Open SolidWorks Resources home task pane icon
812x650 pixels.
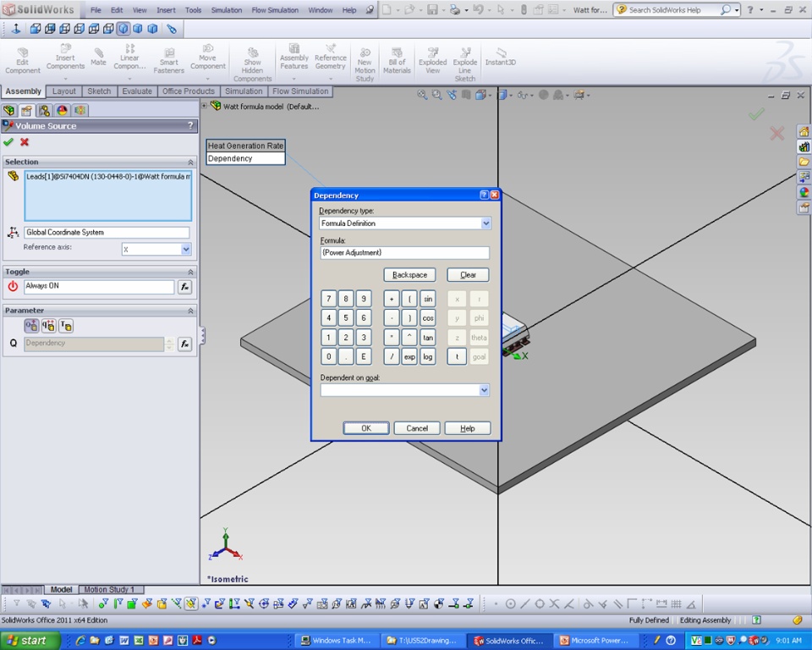click(x=804, y=132)
